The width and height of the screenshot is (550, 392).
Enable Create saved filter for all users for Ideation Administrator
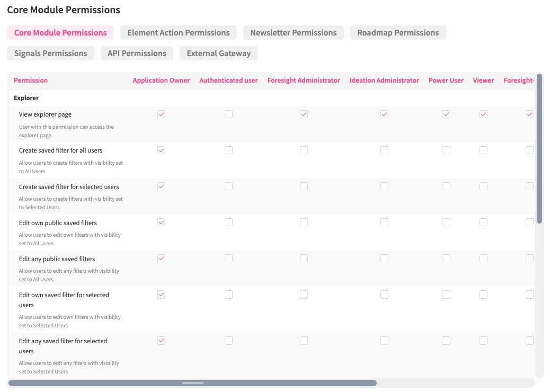[x=385, y=150]
